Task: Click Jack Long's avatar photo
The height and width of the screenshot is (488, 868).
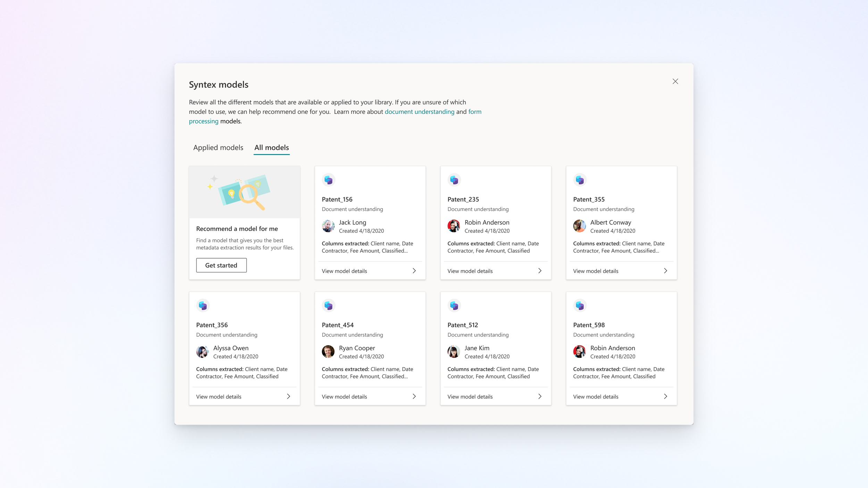Action: [328, 226]
